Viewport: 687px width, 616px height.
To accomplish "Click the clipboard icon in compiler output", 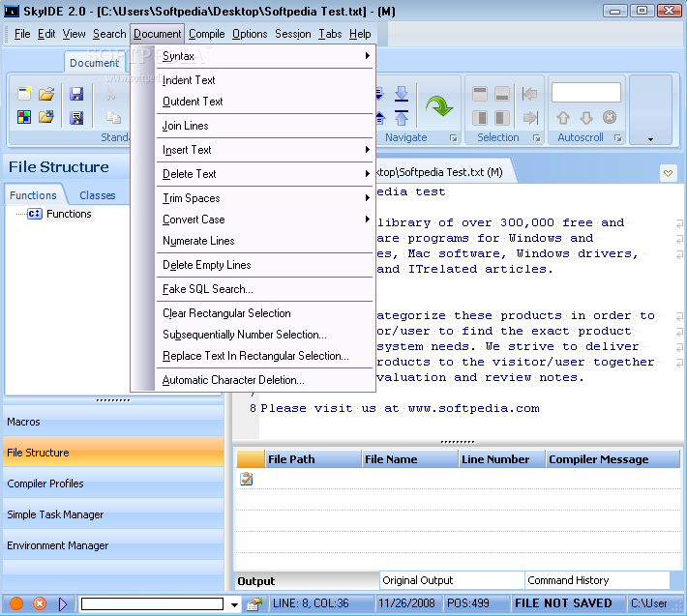I will tap(246, 479).
